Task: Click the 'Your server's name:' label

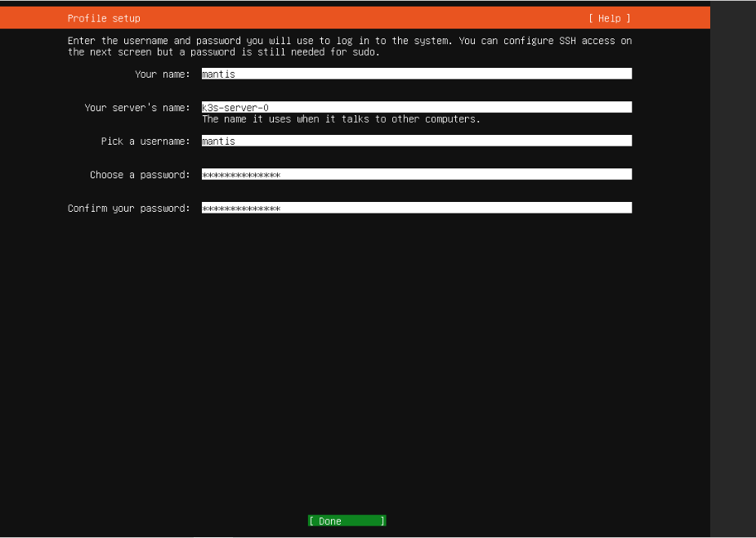Action: click(136, 107)
